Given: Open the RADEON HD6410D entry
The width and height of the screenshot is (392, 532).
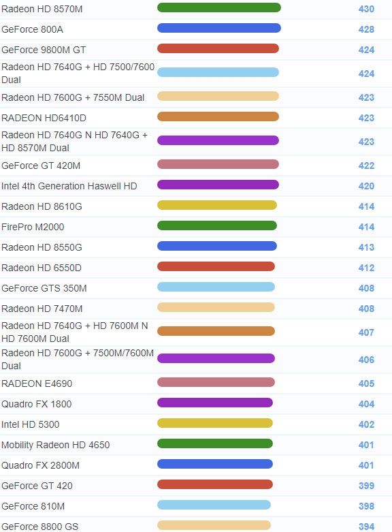Looking at the screenshot, I should point(44,118).
